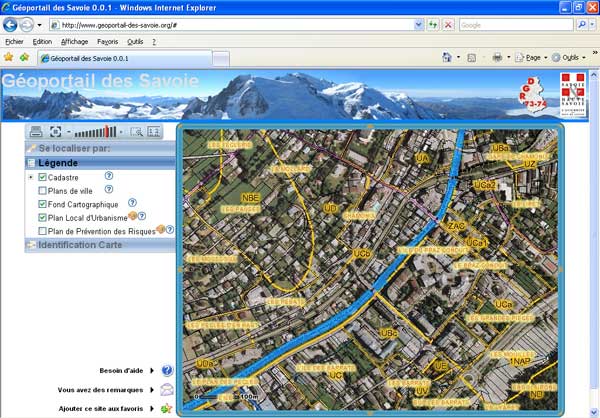Click orange marker beside Plan Local d'Urbanisme
This screenshot has width=600, height=418.
[132, 216]
